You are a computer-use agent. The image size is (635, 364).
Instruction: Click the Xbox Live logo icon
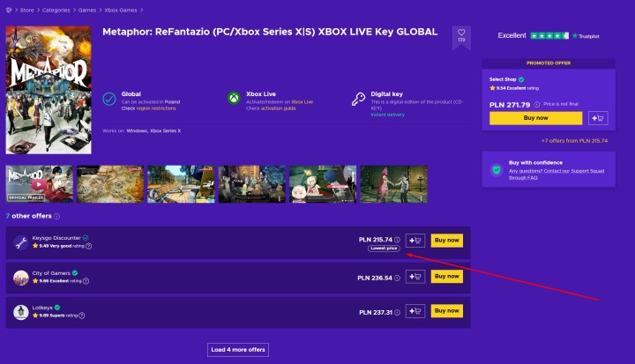click(234, 98)
